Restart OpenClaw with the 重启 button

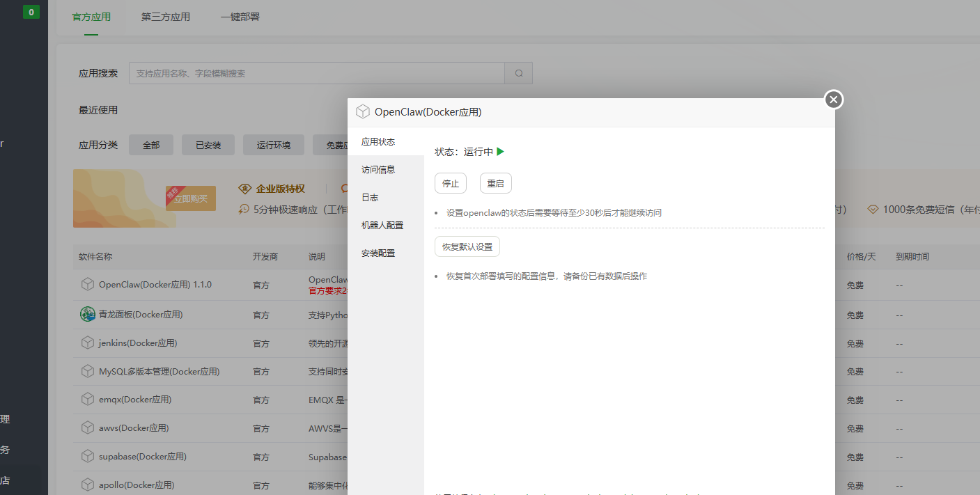(495, 183)
